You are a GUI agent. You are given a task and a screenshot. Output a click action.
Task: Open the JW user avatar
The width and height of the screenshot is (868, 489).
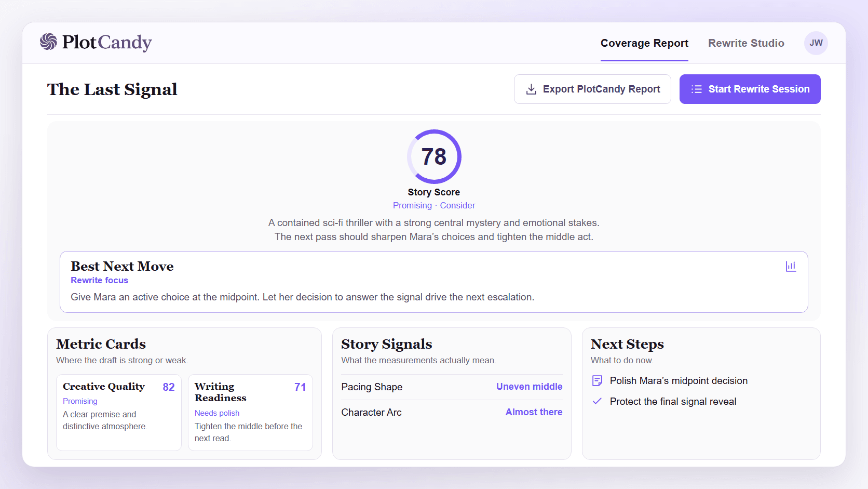pos(816,43)
